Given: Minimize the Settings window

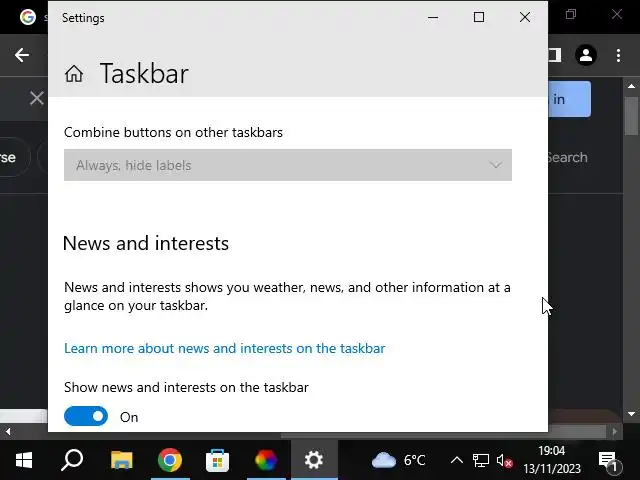Looking at the screenshot, I should (x=433, y=17).
